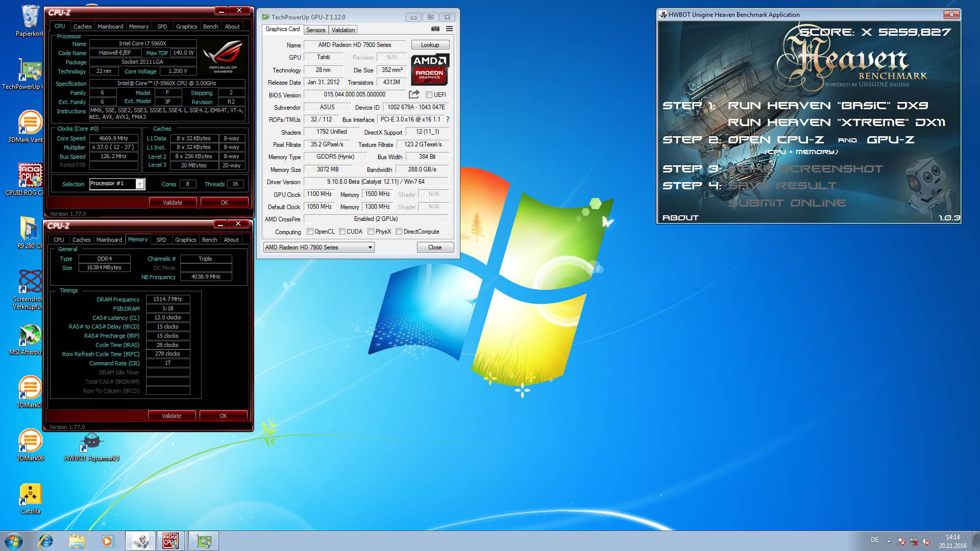Click the Core Speed value 4669.9 MHz
The height and width of the screenshot is (551, 980).
[x=113, y=138]
